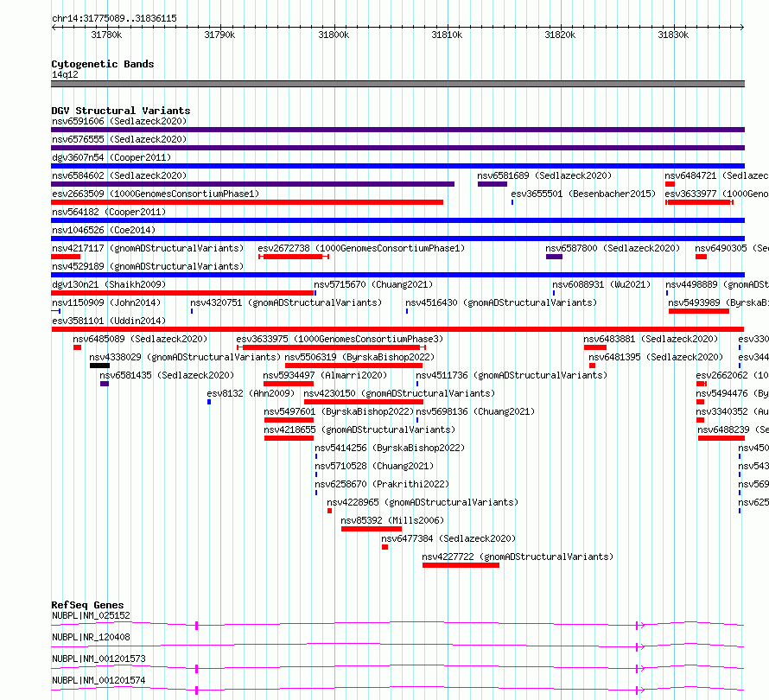Click nsv4227722 gnomAD variant label
The width and height of the screenshot is (769, 700).
[x=518, y=557]
